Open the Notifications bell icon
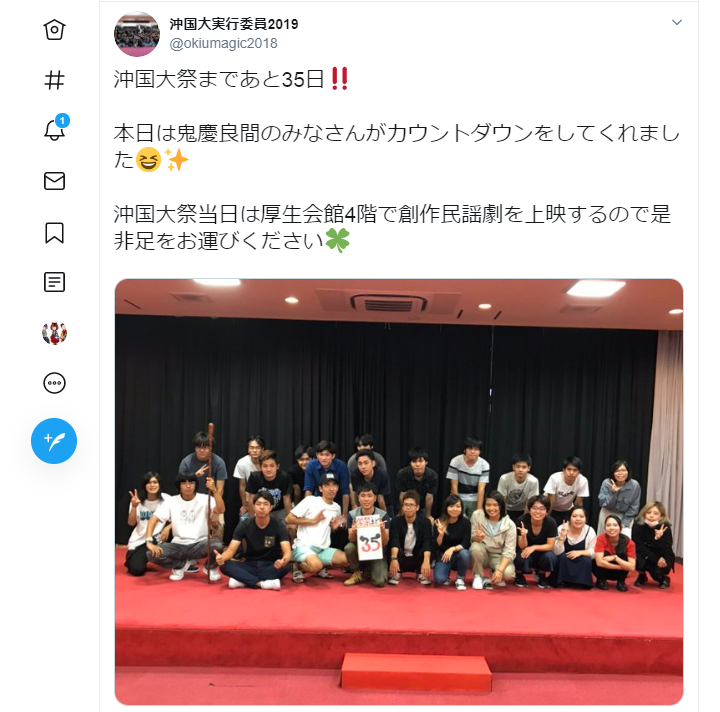This screenshot has height=712, width=720. 54,130
